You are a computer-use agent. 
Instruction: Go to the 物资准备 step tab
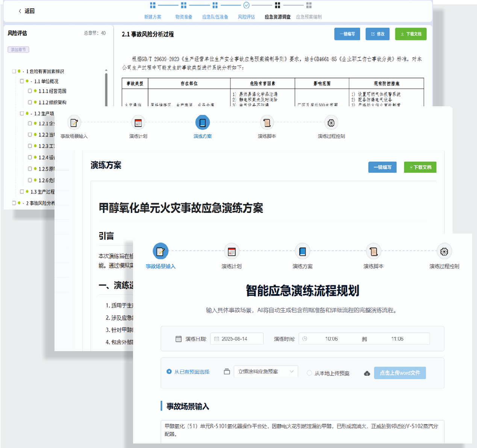pos(183,17)
